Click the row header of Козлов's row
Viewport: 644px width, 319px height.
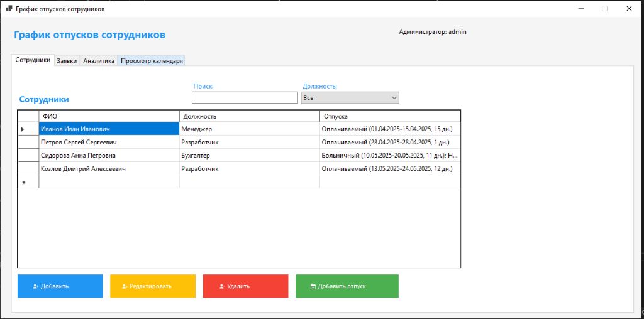(x=28, y=168)
